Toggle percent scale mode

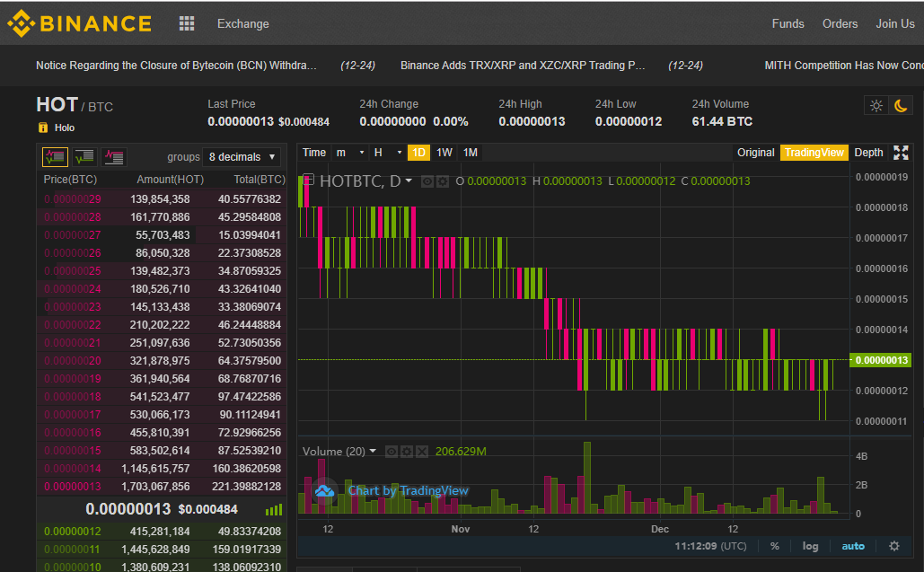pyautogui.click(x=774, y=546)
